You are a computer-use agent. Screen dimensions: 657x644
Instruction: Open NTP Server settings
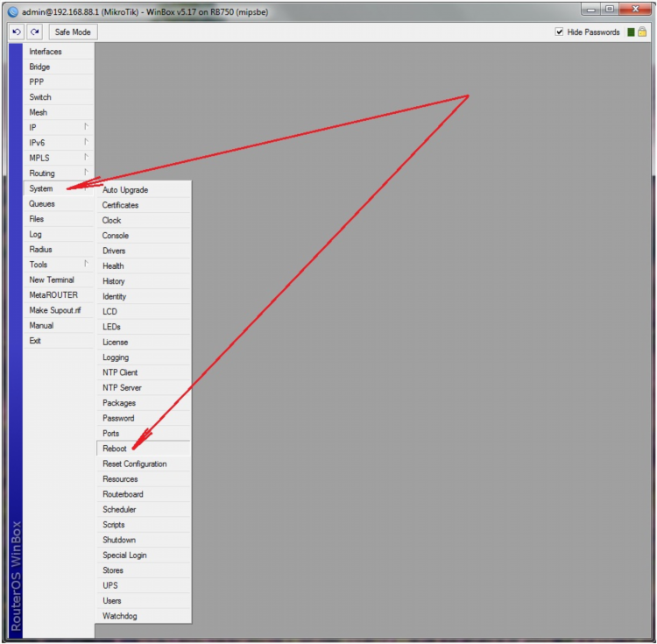(x=144, y=387)
